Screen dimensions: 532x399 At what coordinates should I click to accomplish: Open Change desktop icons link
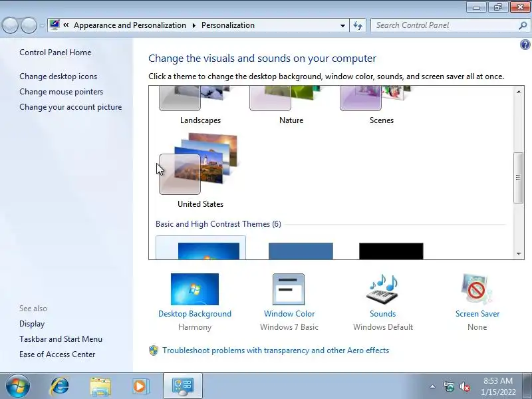(x=58, y=76)
